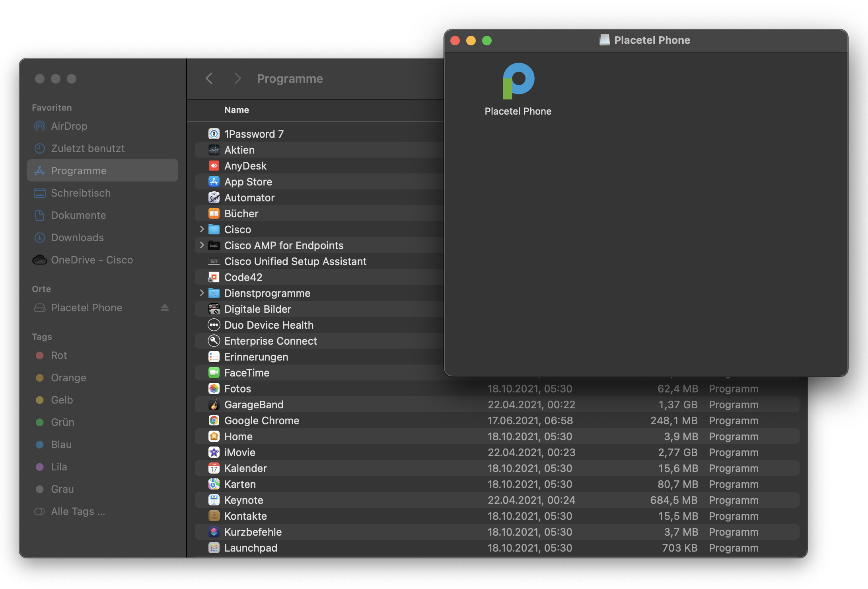Click the Karten size 80,7 MB
Viewport: 868px width, 589px height.
pos(678,484)
